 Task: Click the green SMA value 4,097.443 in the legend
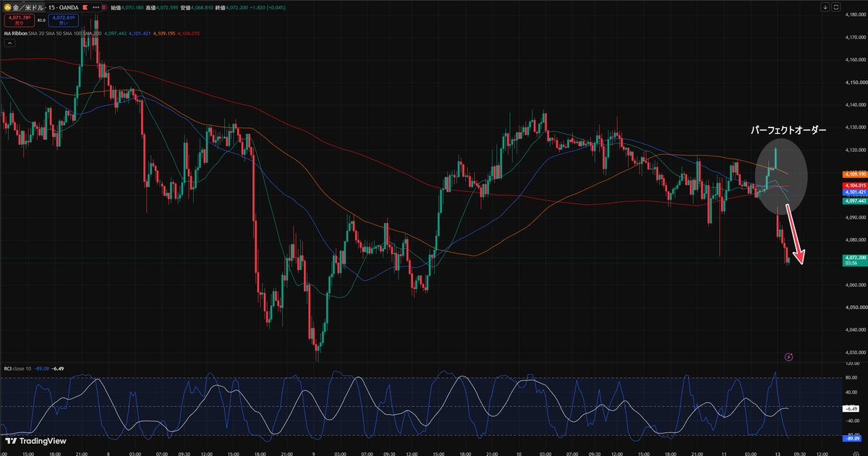click(x=116, y=33)
